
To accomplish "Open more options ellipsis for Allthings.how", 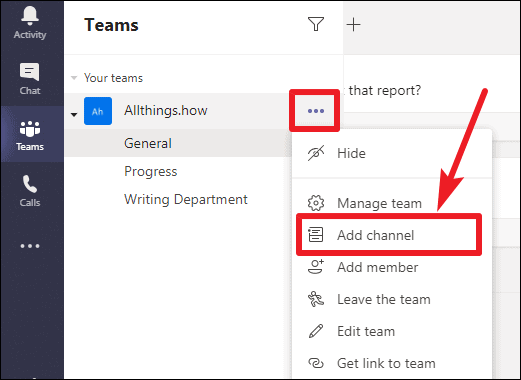I will point(316,111).
